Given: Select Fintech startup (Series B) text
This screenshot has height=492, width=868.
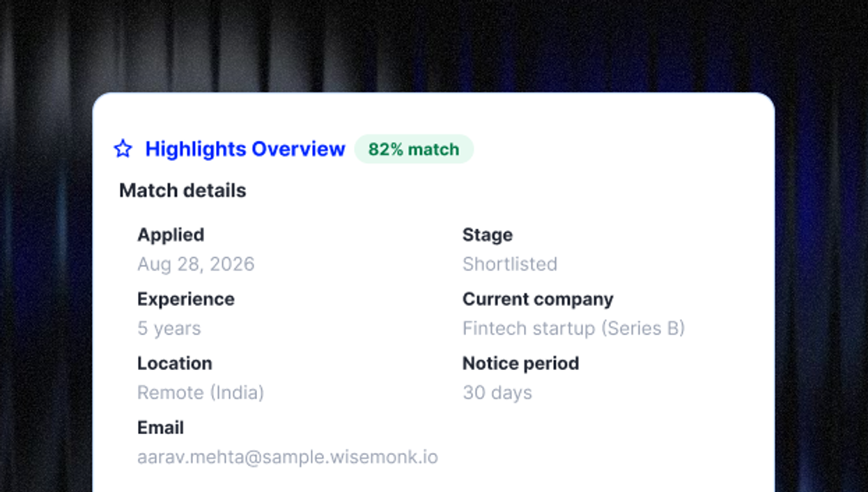Looking at the screenshot, I should click(x=574, y=328).
